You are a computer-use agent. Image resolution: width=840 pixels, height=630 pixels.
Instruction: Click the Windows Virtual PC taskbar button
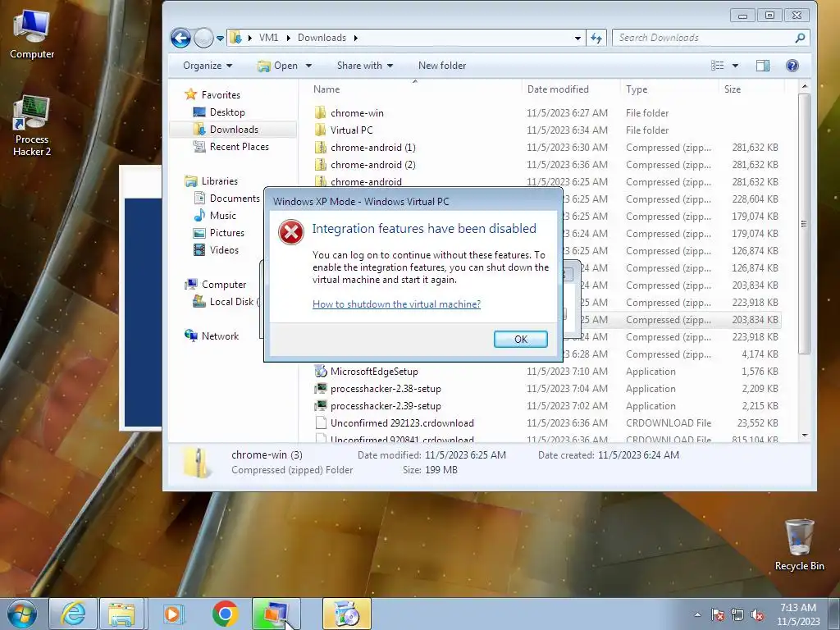point(276,614)
